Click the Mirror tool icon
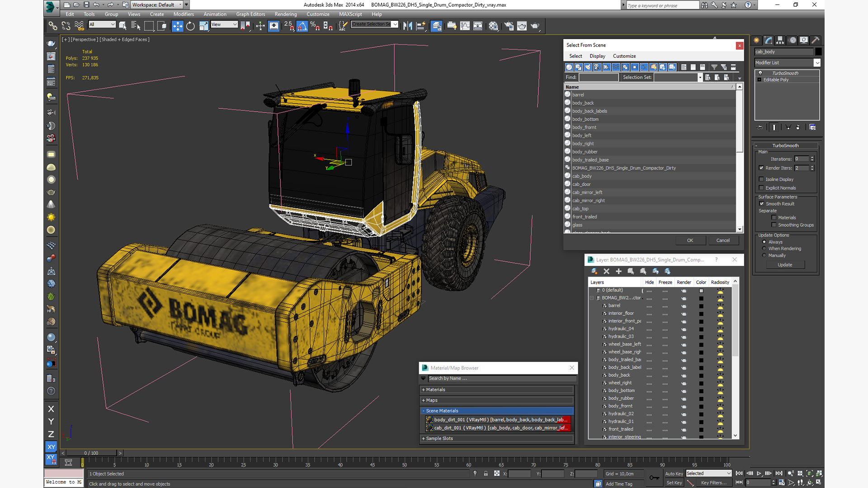 408,26
